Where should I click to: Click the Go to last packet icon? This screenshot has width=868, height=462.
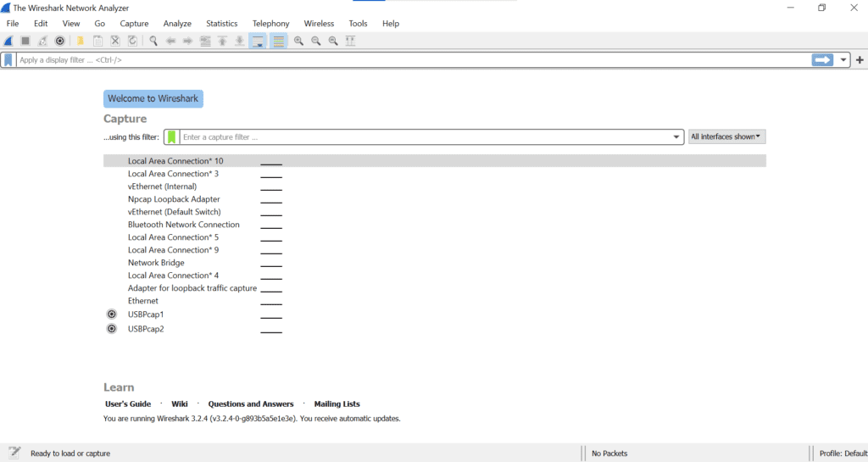point(240,41)
